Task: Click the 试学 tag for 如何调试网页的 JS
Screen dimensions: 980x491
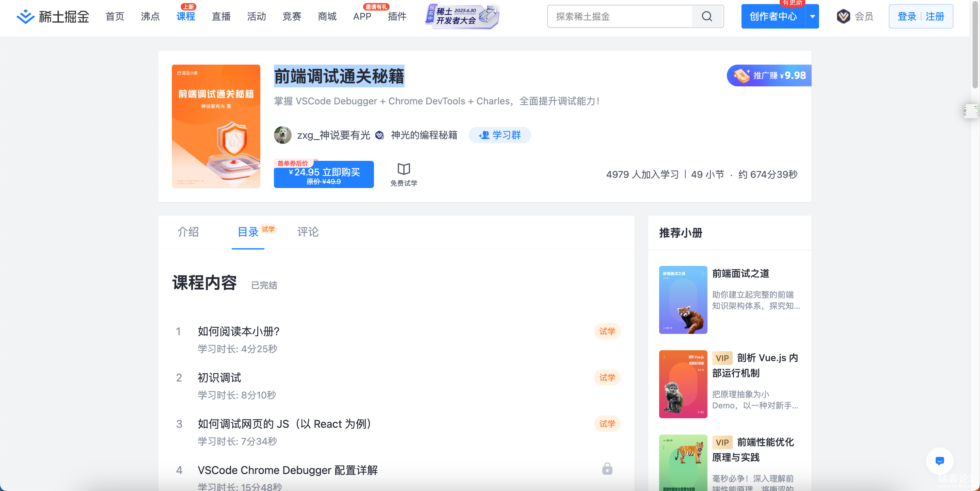Action: point(607,424)
